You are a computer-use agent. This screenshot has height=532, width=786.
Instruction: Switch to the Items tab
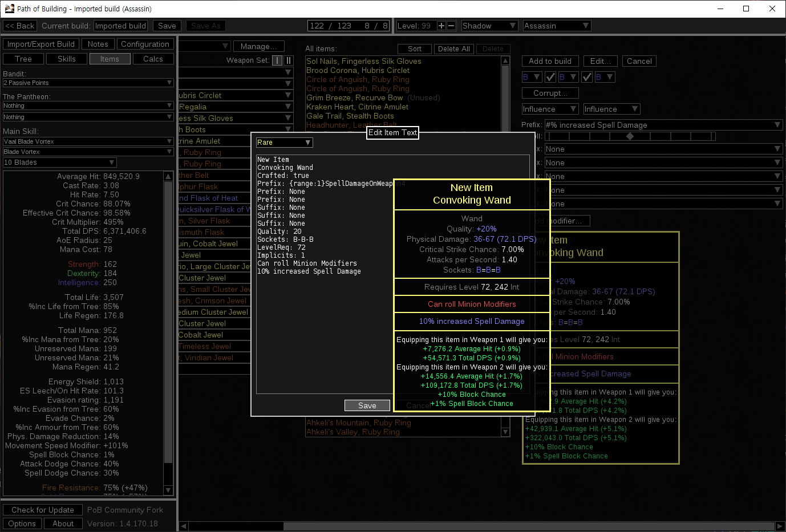point(110,59)
